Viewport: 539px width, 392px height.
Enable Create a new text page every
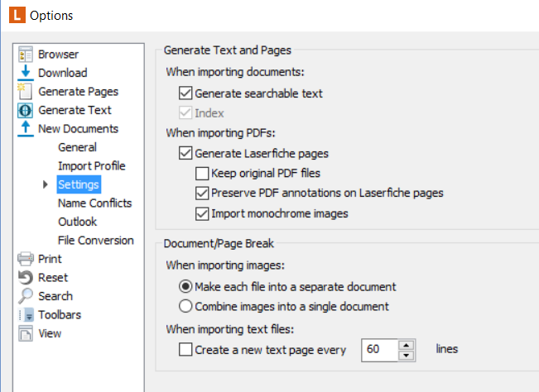coord(185,350)
